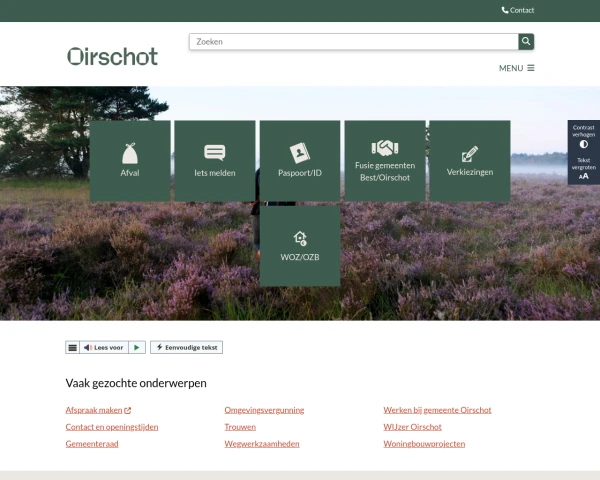Click into the Zoeken search field
This screenshot has height=480, width=600.
tap(353, 41)
